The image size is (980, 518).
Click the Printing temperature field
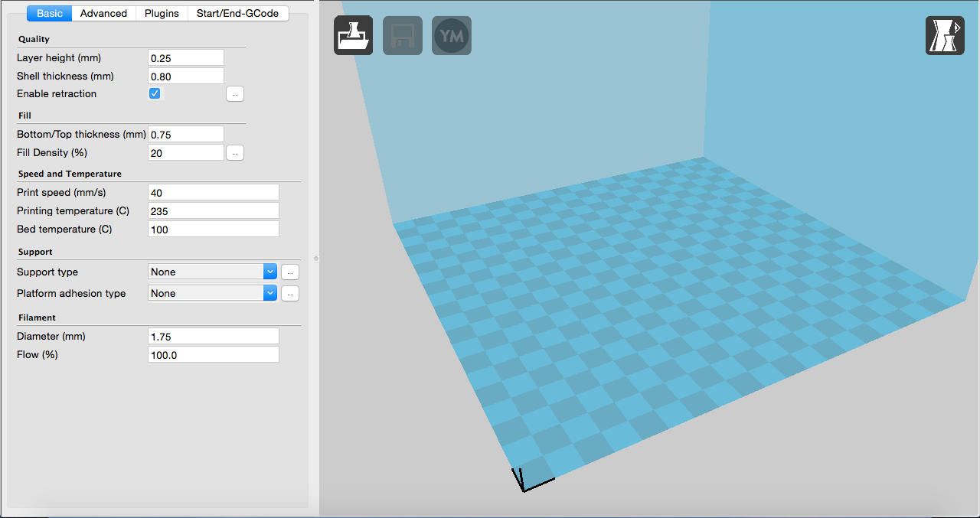tap(213, 211)
